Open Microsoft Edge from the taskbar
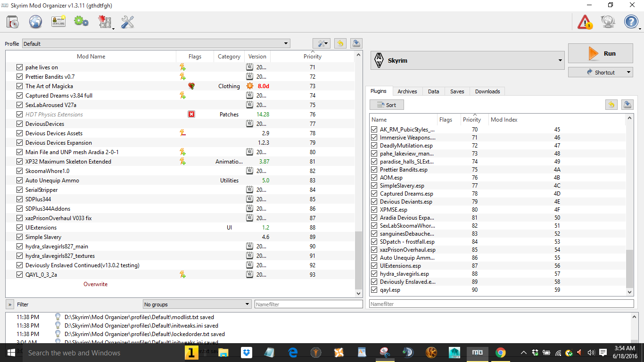This screenshot has width=644, height=362. point(293,353)
